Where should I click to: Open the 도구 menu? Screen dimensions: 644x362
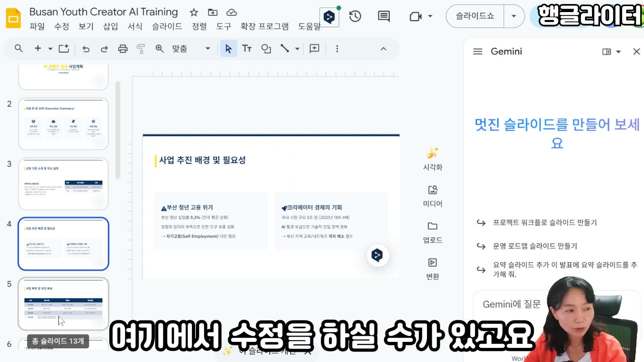[223, 26]
